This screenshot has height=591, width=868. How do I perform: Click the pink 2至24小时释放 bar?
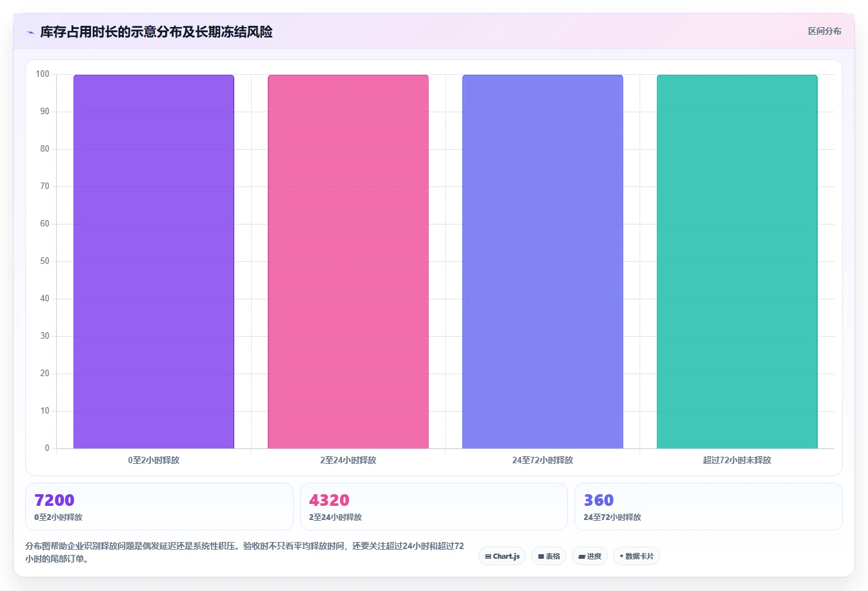point(348,261)
